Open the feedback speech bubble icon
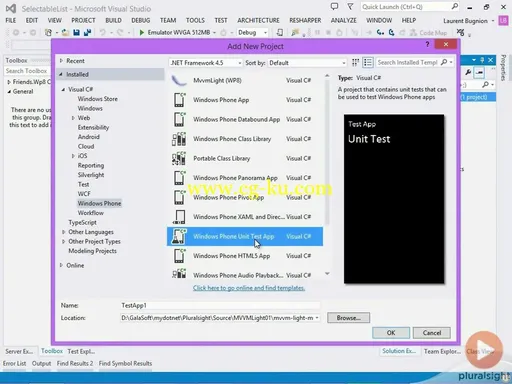The image size is (512, 384). pos(334,6)
